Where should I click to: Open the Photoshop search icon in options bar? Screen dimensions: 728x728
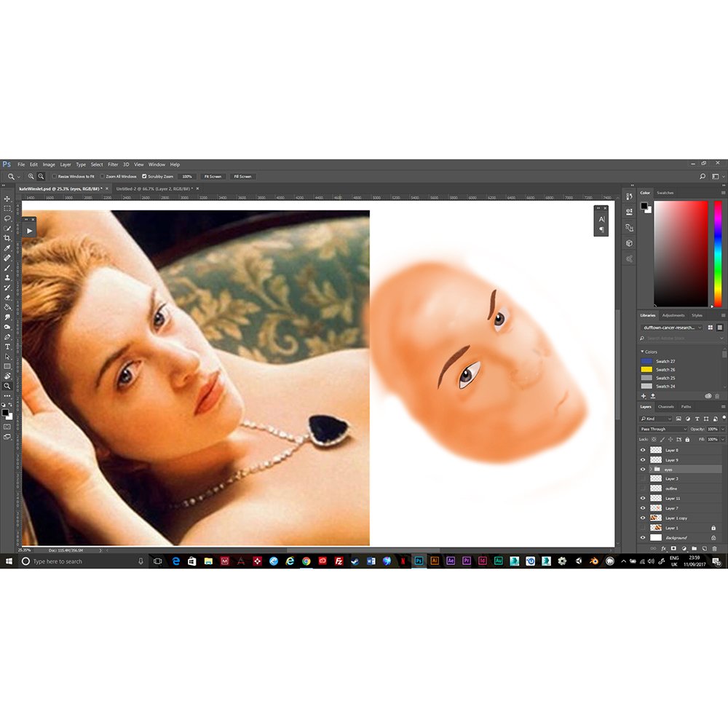703,176
